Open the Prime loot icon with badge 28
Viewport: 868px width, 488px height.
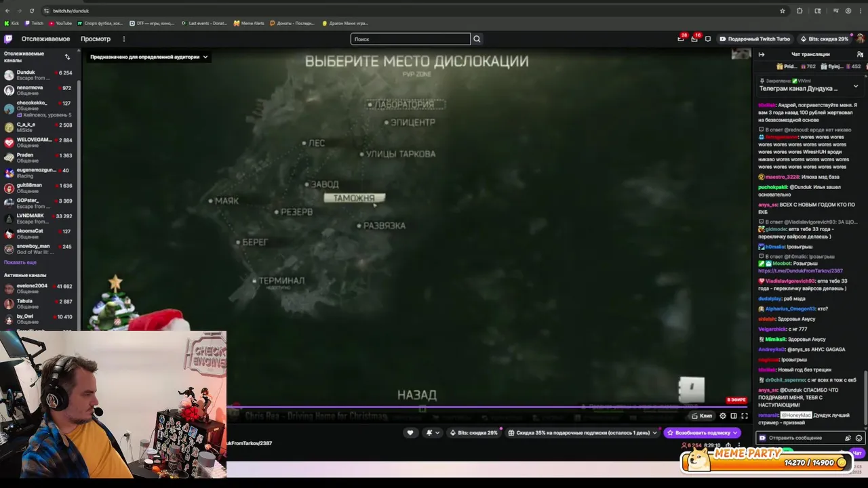point(681,39)
